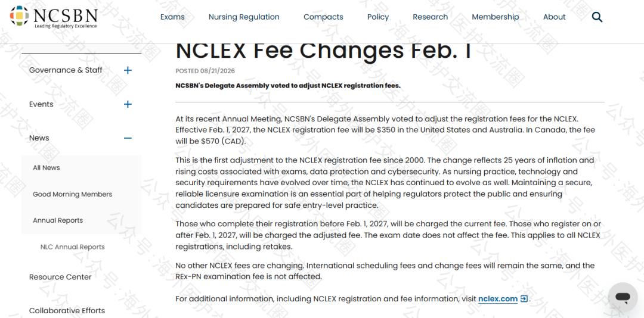Click the external link icon beside nclex.com
This screenshot has width=644, height=318.
pos(524,299)
